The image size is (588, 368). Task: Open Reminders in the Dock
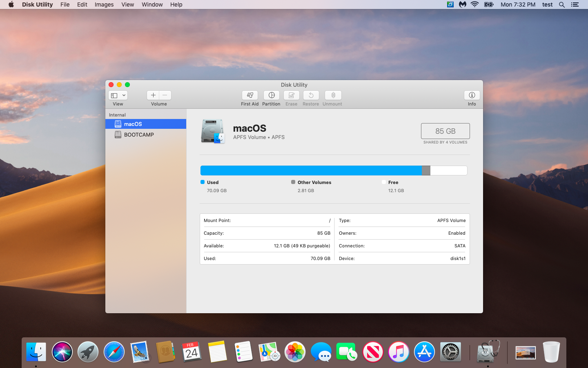pyautogui.click(x=243, y=352)
